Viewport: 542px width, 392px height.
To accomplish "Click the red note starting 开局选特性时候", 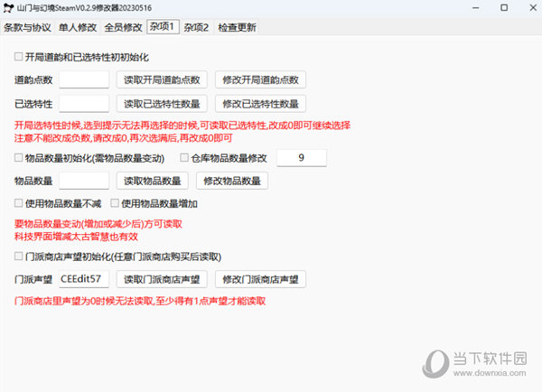I will tap(182, 126).
